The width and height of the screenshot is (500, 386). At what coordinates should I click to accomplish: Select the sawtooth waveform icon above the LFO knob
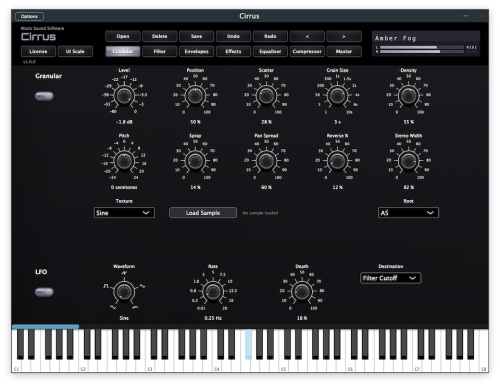click(x=124, y=273)
